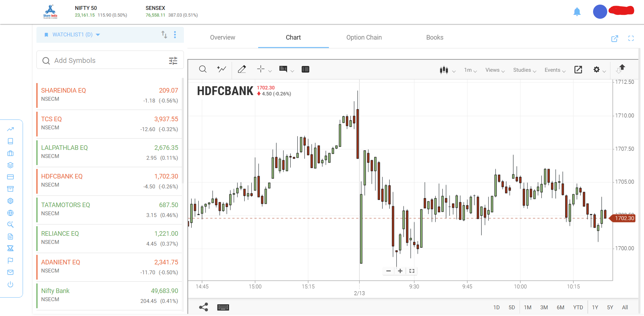Toggle watchlist sort order arrows

(164, 35)
